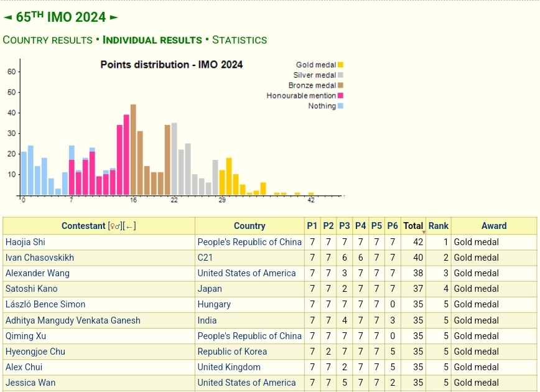Open contestant Haojia Shi's profile

coord(26,242)
